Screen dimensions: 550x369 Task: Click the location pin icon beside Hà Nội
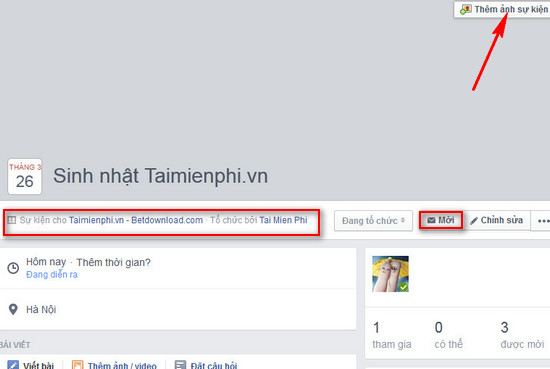[x=13, y=309]
